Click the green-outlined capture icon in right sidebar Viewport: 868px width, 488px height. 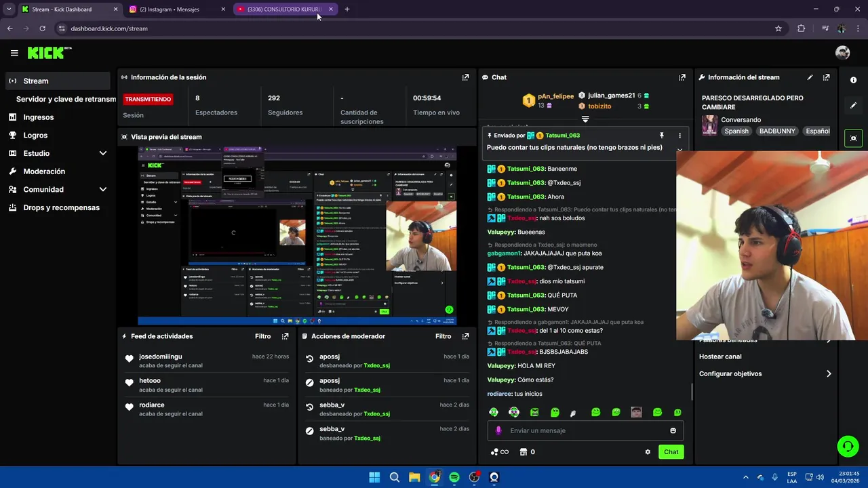click(853, 138)
